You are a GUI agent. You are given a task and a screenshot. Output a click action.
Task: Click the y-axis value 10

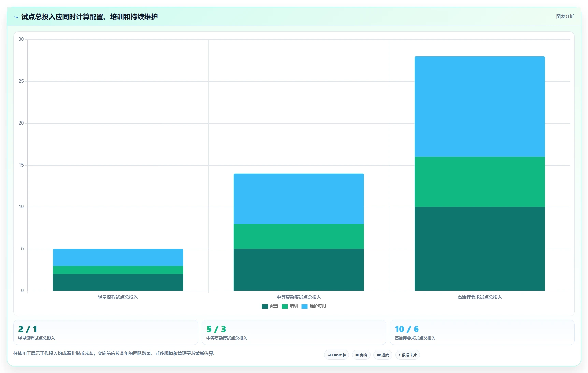[21, 207]
